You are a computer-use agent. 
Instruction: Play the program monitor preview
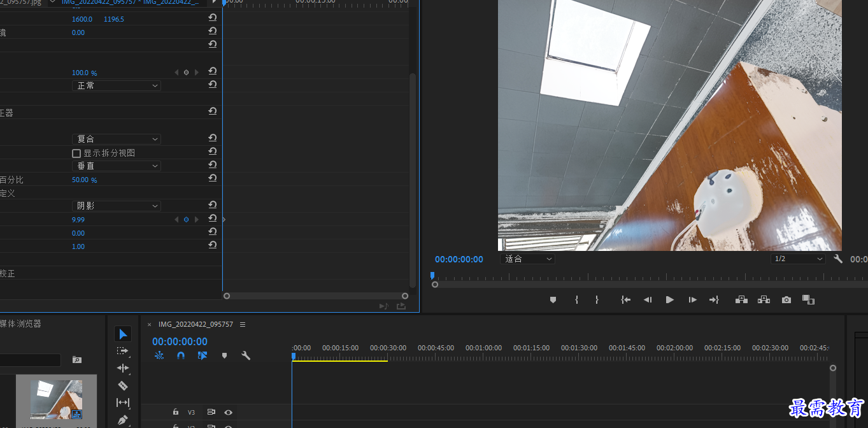click(670, 300)
